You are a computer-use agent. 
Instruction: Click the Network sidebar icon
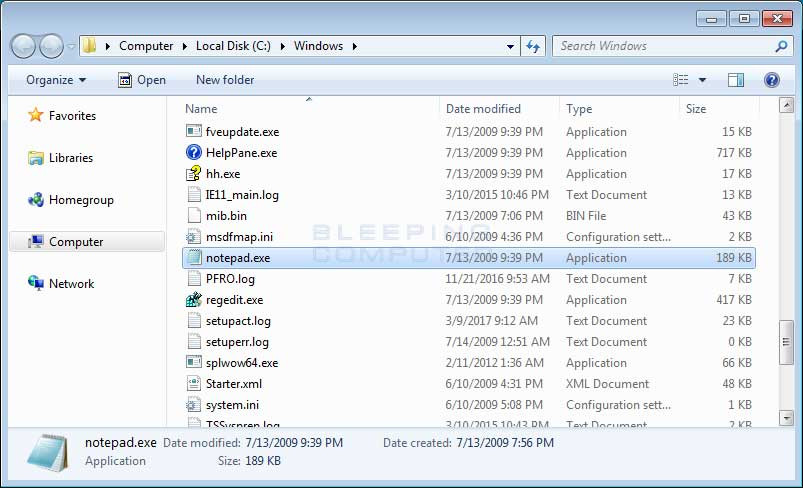tap(36, 284)
